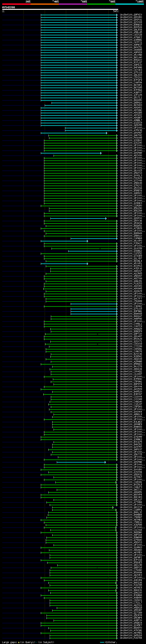This screenshot has height=644, width=146.
Task: Select hit UniRef100_Q28HK3
Action: click(x=131, y=203)
